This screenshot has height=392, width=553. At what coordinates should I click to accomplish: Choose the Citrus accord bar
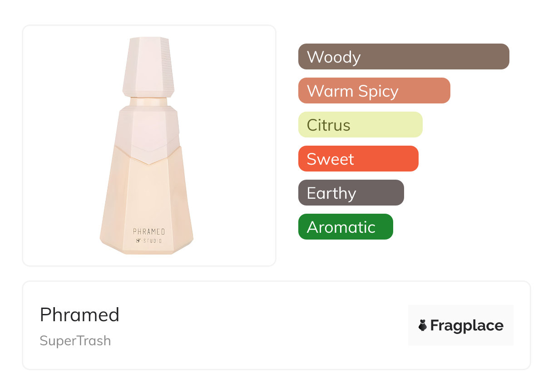point(360,125)
